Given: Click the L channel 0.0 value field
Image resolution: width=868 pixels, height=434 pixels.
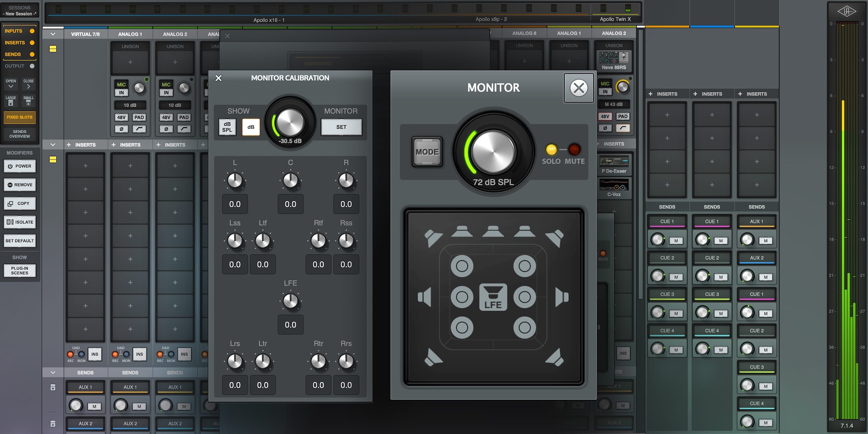Looking at the screenshot, I should pos(234,204).
